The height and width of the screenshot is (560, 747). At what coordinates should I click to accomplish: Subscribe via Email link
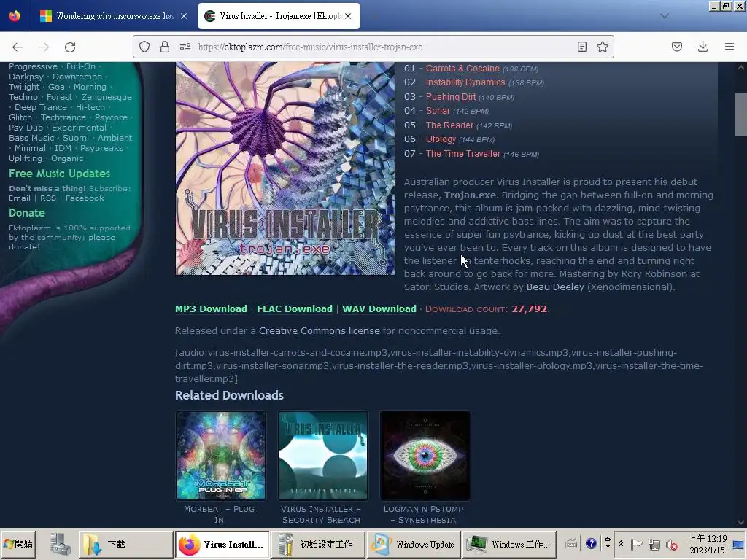[x=20, y=198]
